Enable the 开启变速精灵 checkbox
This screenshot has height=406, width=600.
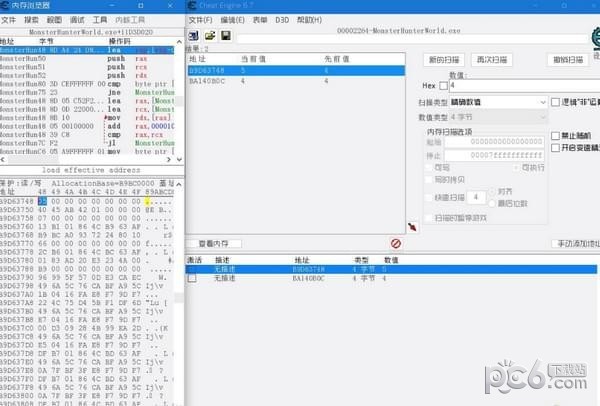[x=555, y=148]
